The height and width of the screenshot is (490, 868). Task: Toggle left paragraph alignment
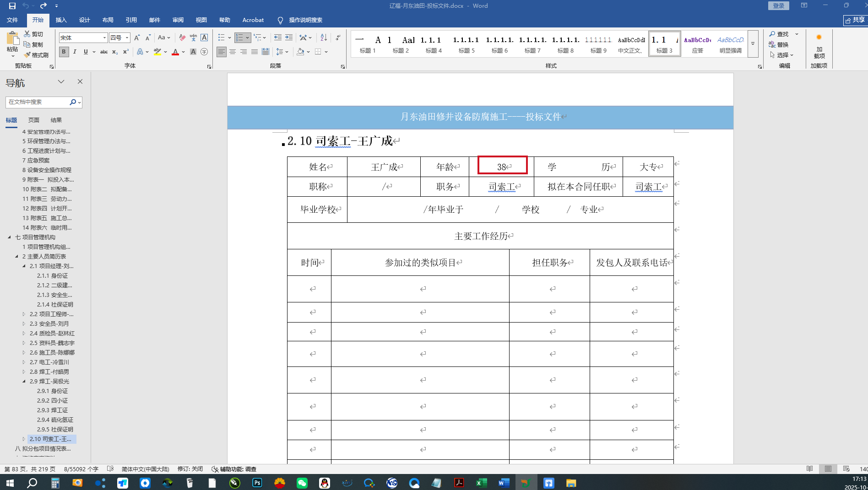pos(222,52)
